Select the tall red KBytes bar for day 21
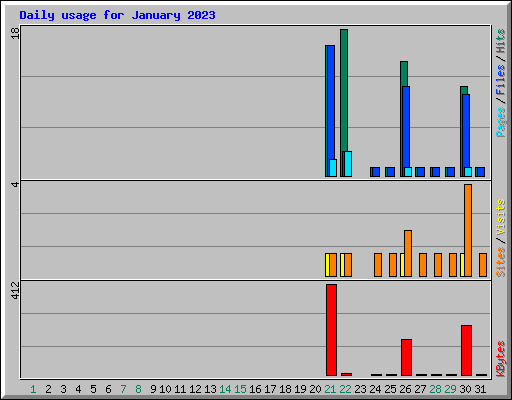Image resolution: width=512 pixels, height=400 pixels. coord(331,330)
